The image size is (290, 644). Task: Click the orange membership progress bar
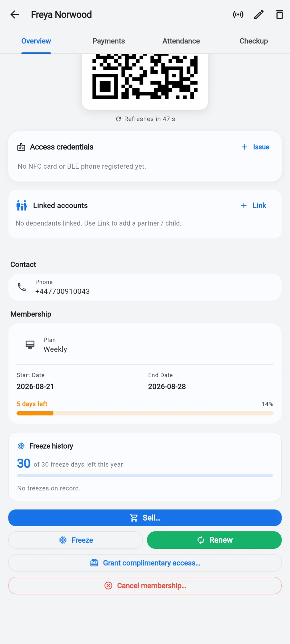click(x=145, y=414)
